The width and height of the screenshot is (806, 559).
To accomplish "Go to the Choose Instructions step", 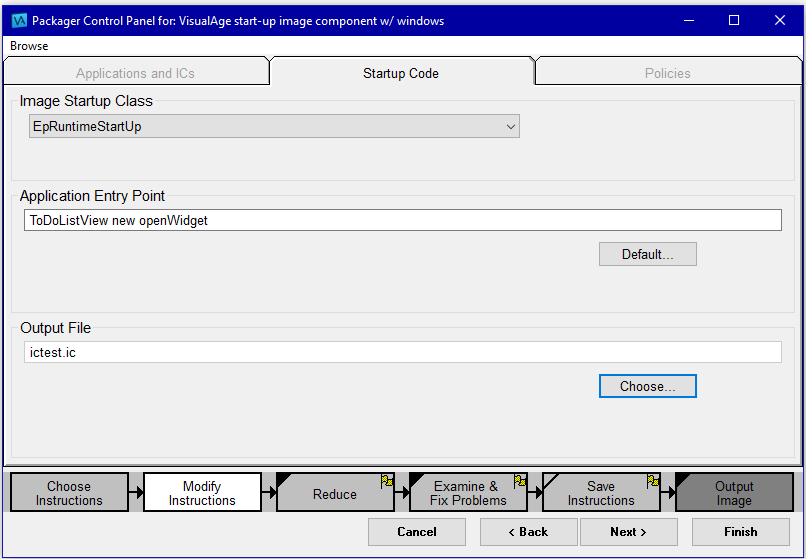I will point(69,493).
